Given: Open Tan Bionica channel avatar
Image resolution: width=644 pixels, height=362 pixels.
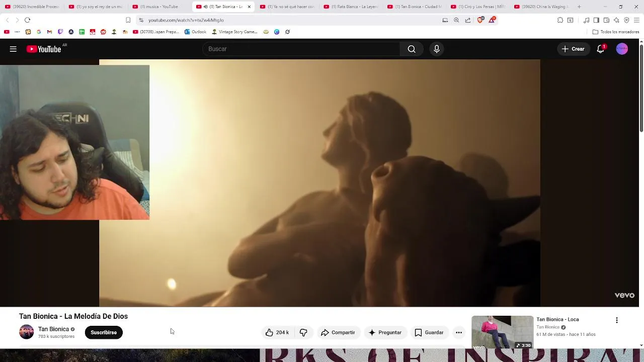Looking at the screenshot, I should 27,332.
